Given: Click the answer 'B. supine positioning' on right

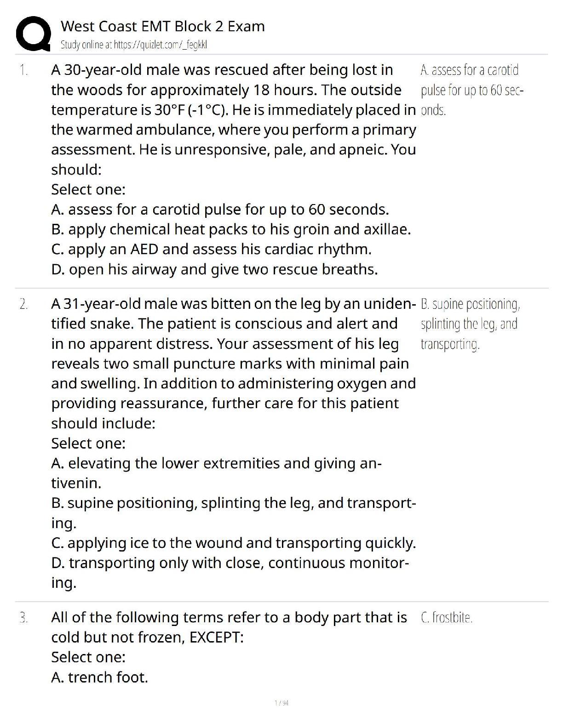Looking at the screenshot, I should point(471,324).
